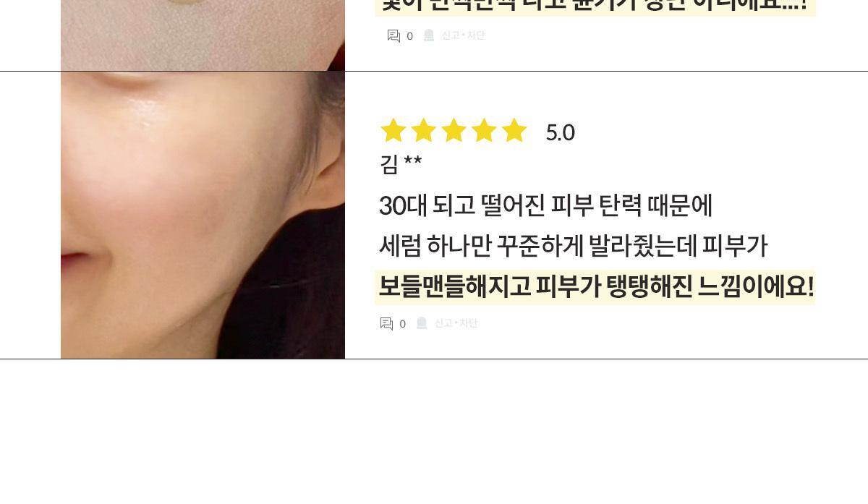Select the second yellow rating star
Screen dimensions: 868x504
click(423, 131)
